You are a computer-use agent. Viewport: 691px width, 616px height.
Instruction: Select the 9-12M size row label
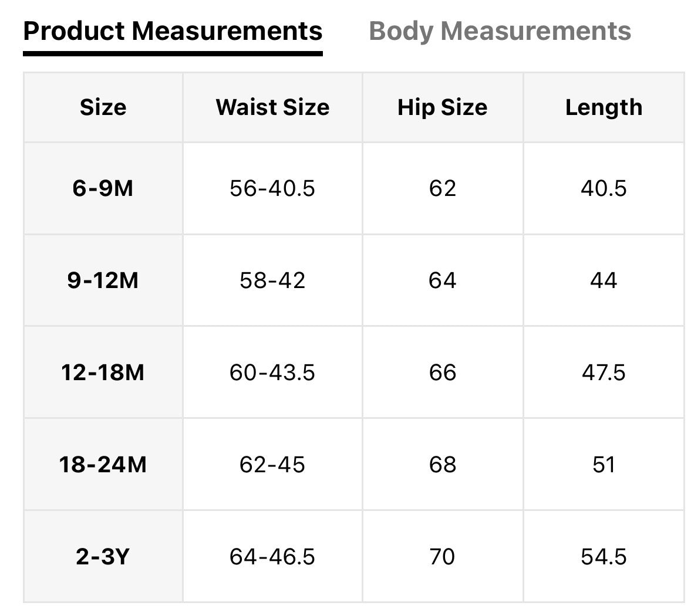click(x=103, y=280)
